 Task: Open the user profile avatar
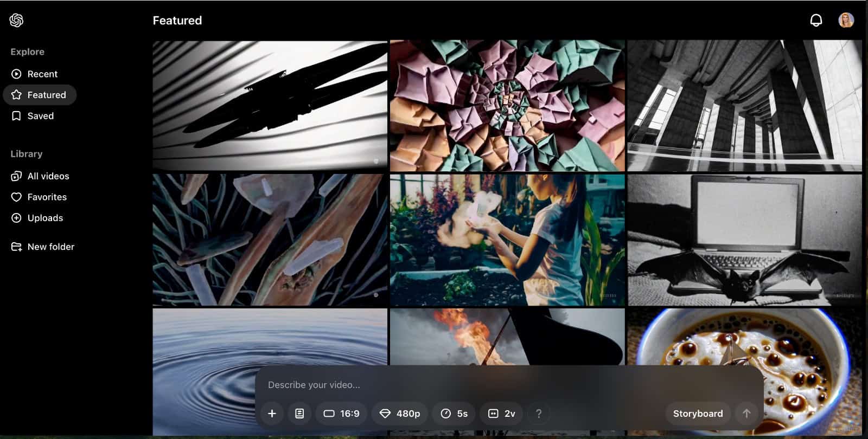click(x=846, y=21)
